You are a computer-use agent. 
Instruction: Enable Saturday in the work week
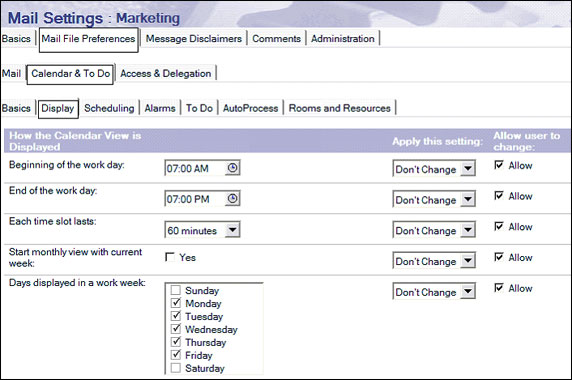(176, 368)
